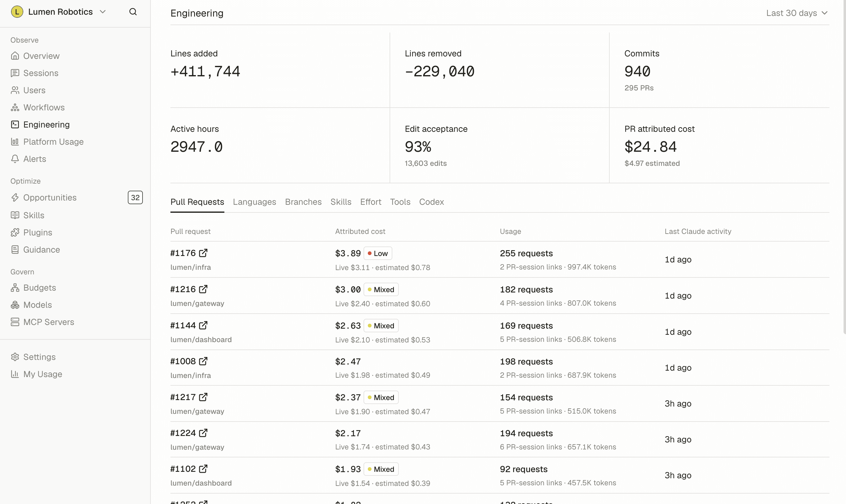Click the Last Claude activity column header
This screenshot has height=504, width=846.
click(698, 231)
